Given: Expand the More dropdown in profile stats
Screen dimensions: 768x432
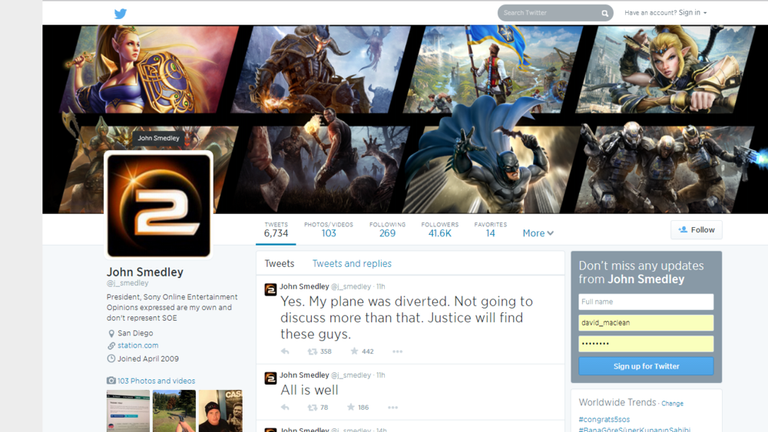Looking at the screenshot, I should point(537,233).
